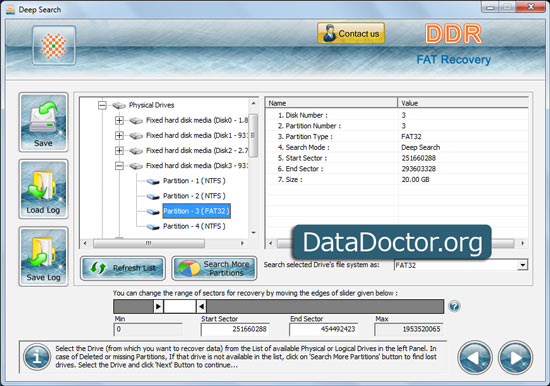Click the drive icon next to Partition - 2
The image size is (550, 386).
coord(153,197)
